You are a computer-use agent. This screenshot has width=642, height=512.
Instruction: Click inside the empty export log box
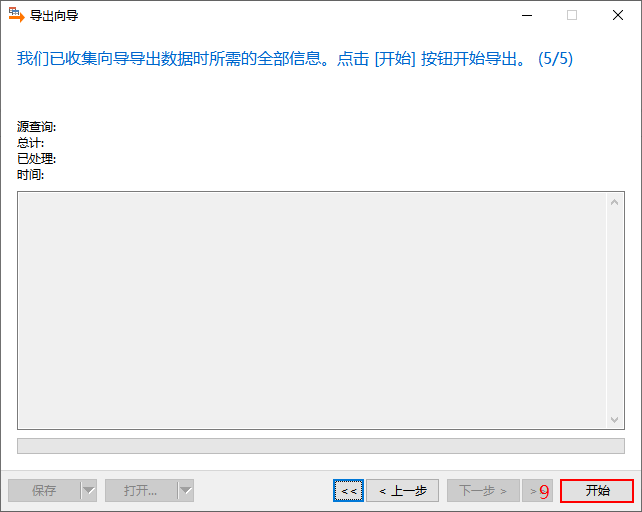[312, 310]
